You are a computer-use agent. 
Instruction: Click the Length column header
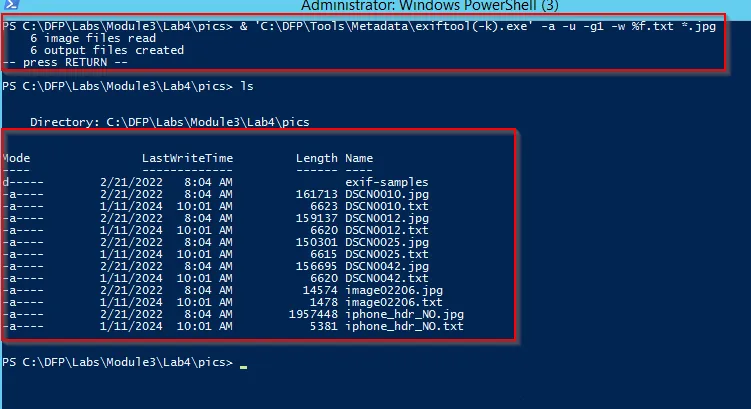[x=317, y=158]
